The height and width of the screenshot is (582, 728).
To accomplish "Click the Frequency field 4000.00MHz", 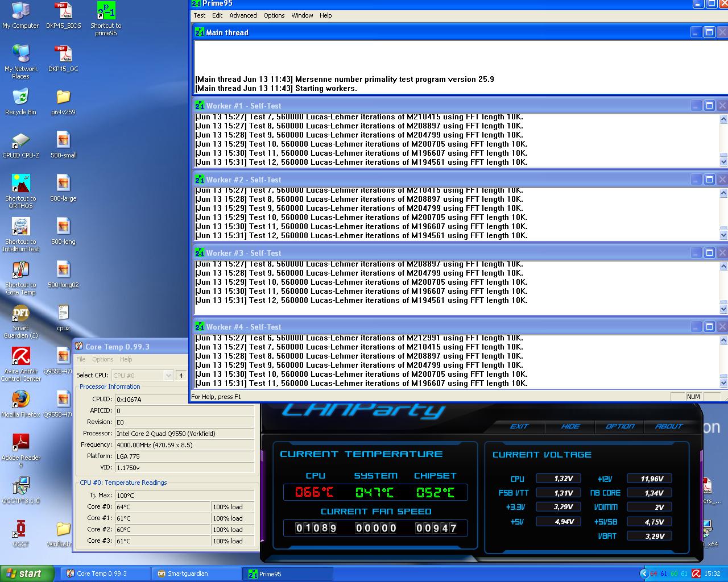I will 184,444.
